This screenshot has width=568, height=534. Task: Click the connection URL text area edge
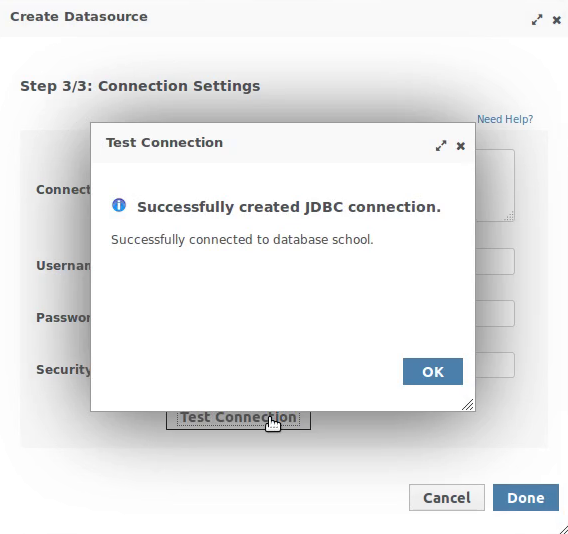(495, 185)
